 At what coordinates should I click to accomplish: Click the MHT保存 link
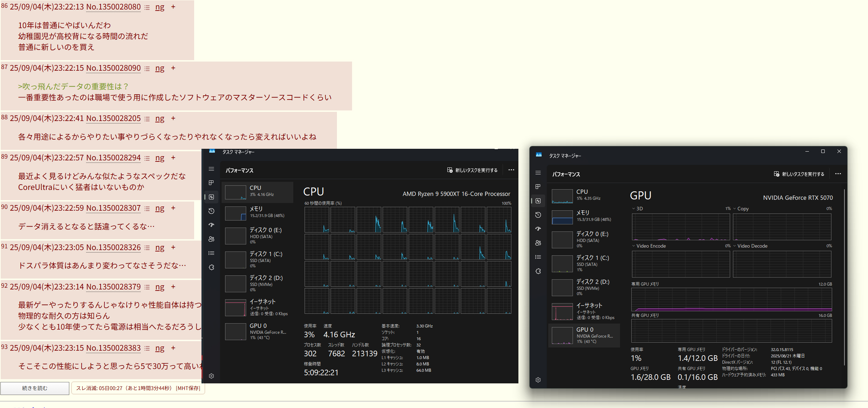coord(189,388)
